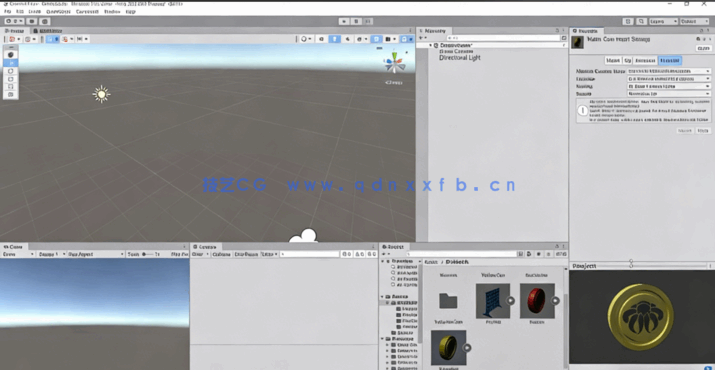The height and width of the screenshot is (370, 715).
Task: Open the Window menu
Action: coord(112,11)
